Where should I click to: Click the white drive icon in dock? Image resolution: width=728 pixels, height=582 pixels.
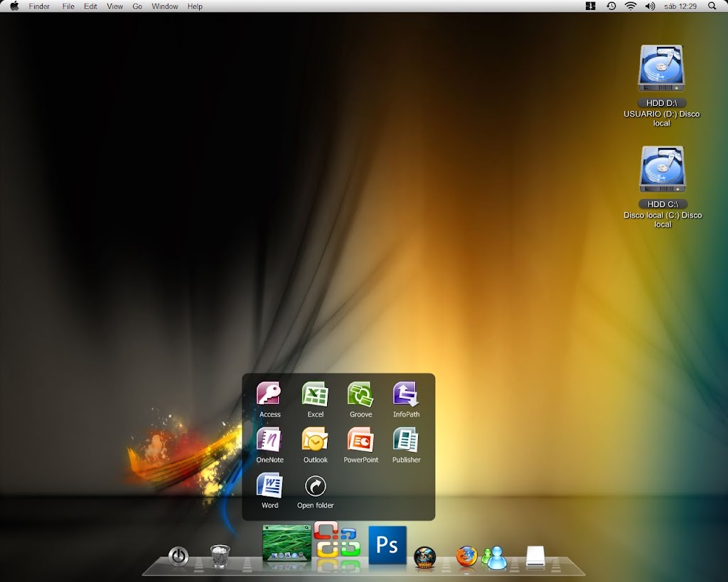[535, 556]
